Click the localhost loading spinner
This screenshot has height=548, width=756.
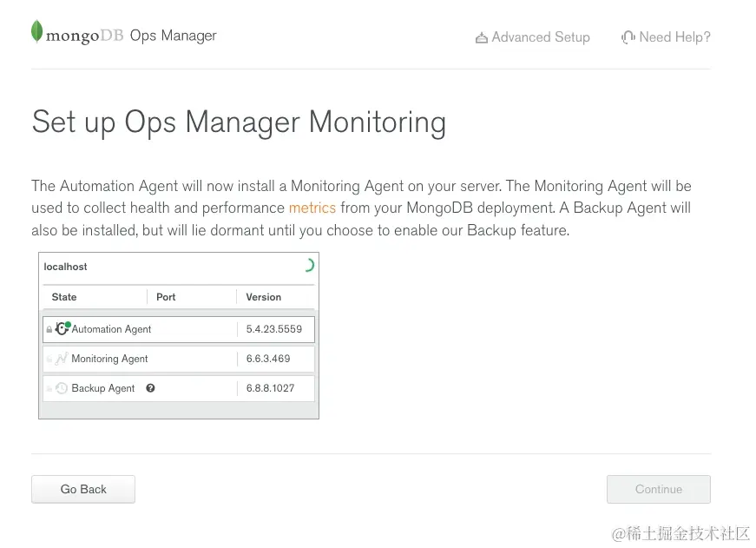(x=309, y=266)
